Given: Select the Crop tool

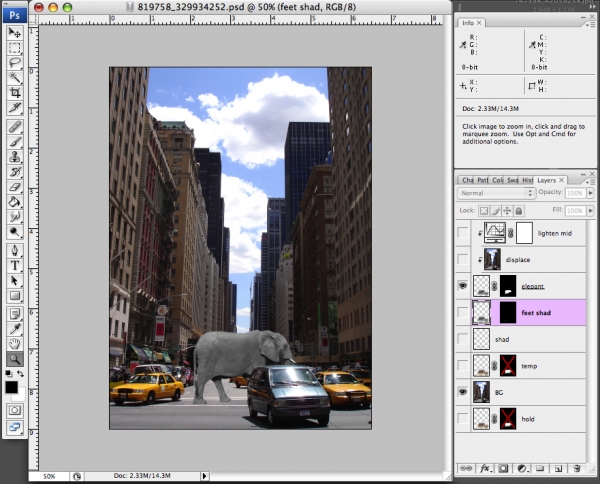Looking at the screenshot, I should pos(15,93).
